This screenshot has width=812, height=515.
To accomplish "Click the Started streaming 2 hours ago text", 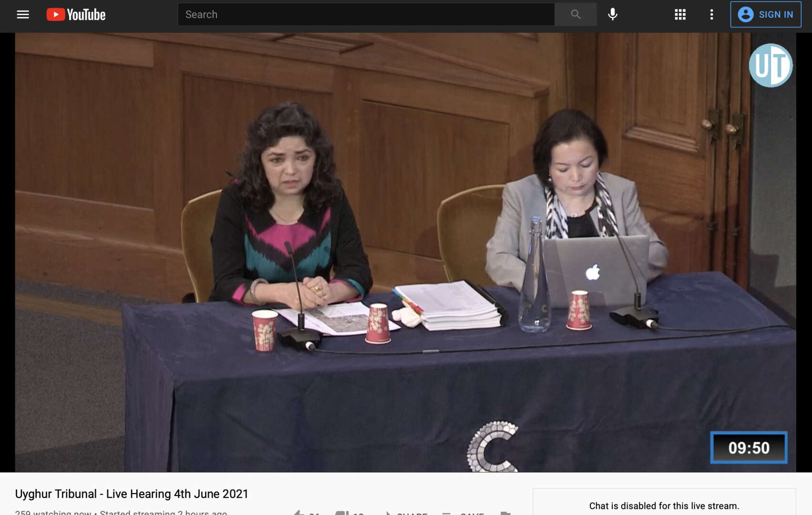I will [x=163, y=513].
